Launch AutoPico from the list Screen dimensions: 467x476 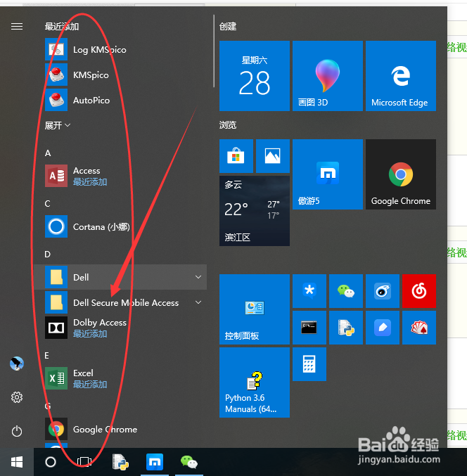(x=120, y=100)
